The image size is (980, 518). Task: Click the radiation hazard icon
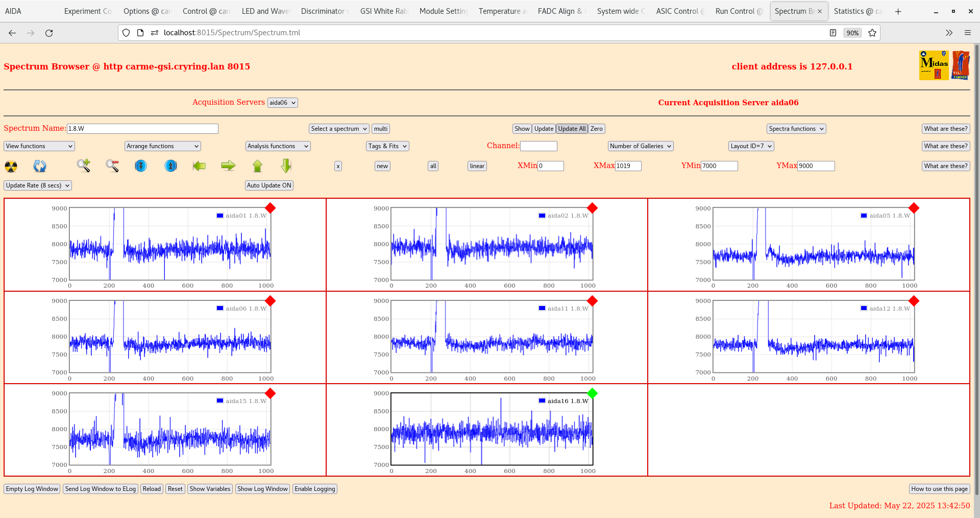click(x=10, y=166)
